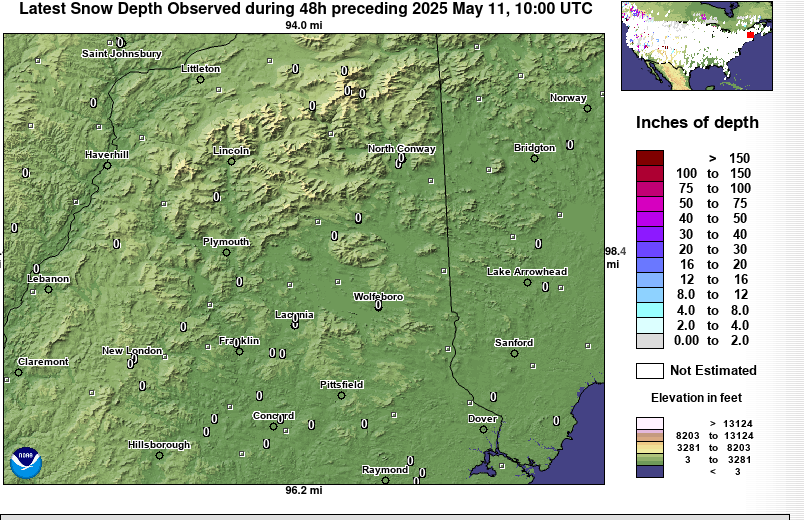Viewport: 804px width, 520px height.
Task: Select the Sanford city marker
Action: [x=514, y=353]
